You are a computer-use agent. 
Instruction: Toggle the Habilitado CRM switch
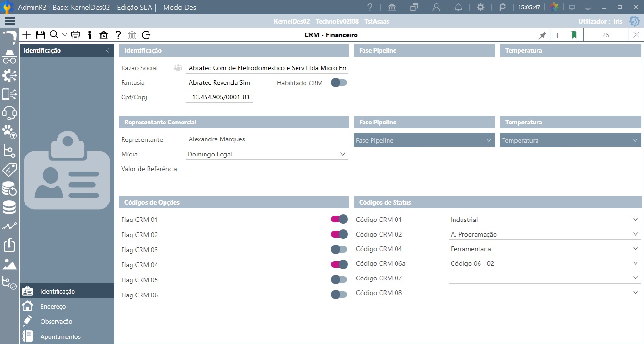pos(339,83)
